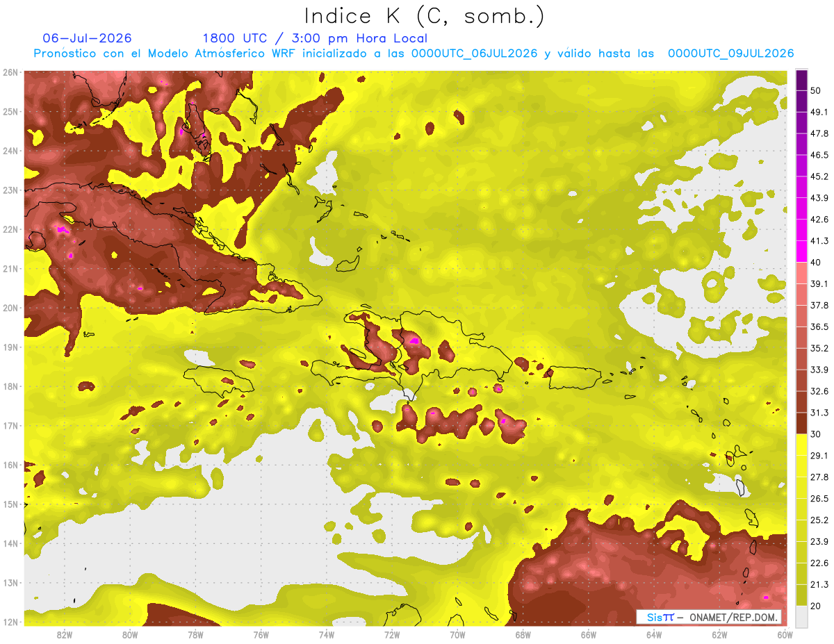Click the "66W" longitude axis label
The width and height of the screenshot is (834, 644).
[x=589, y=634]
